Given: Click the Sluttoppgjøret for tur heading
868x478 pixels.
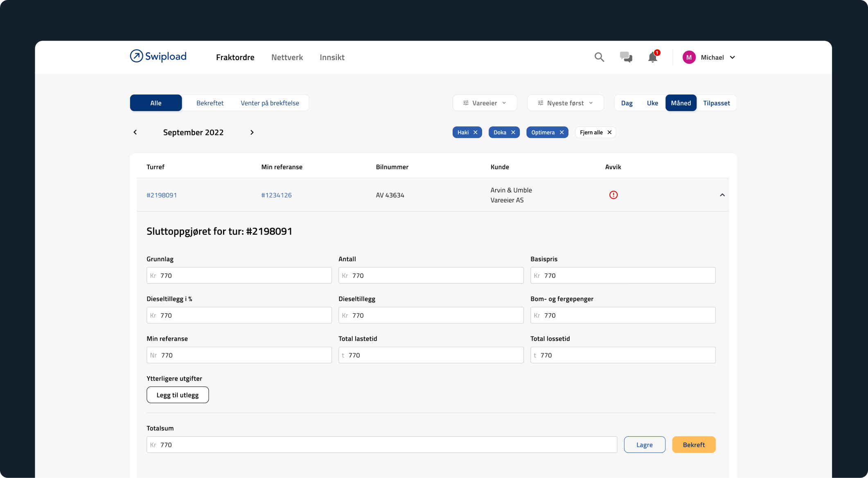Looking at the screenshot, I should pyautogui.click(x=219, y=231).
